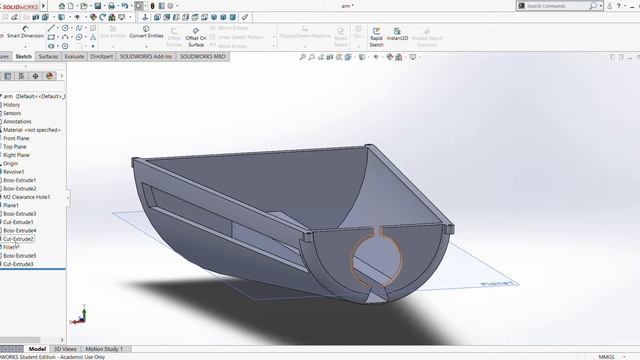The image size is (640, 360).
Task: Select Boss-Extrude5 in the feature tree
Action: point(19,256)
